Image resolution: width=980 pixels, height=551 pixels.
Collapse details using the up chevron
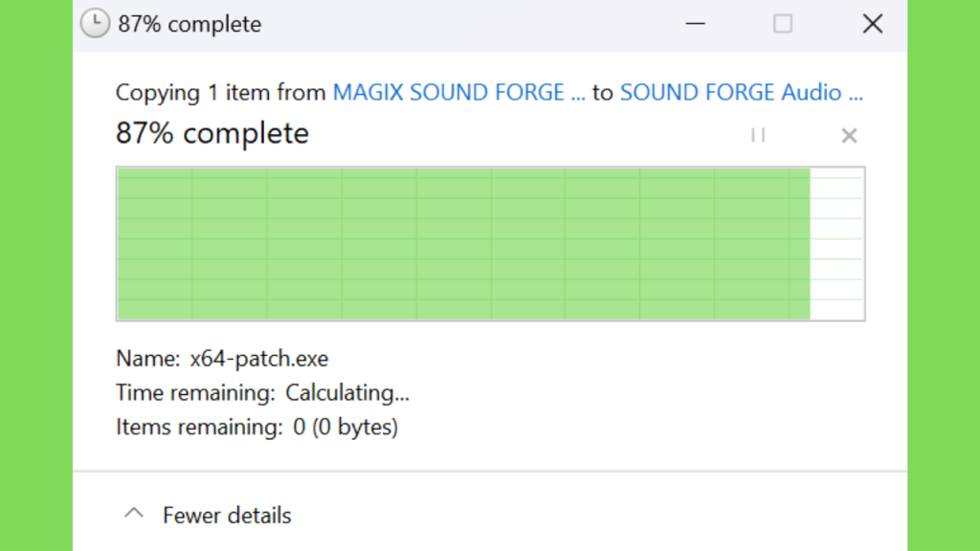tap(135, 514)
